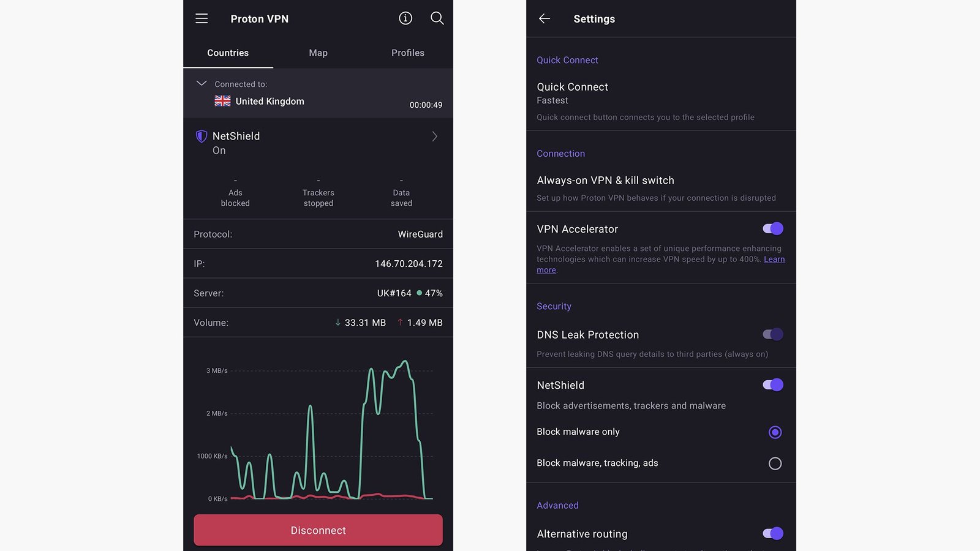Tap the 1.49 MB upload volume
The image size is (980, 551).
424,322
